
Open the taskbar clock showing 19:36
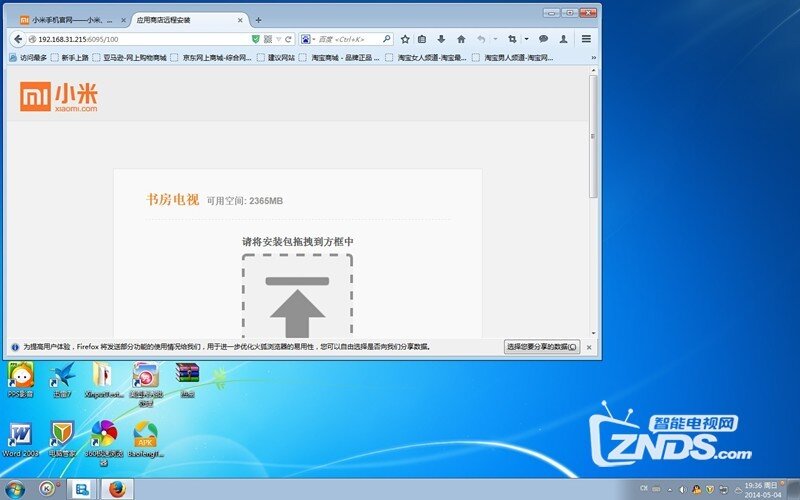tap(763, 490)
